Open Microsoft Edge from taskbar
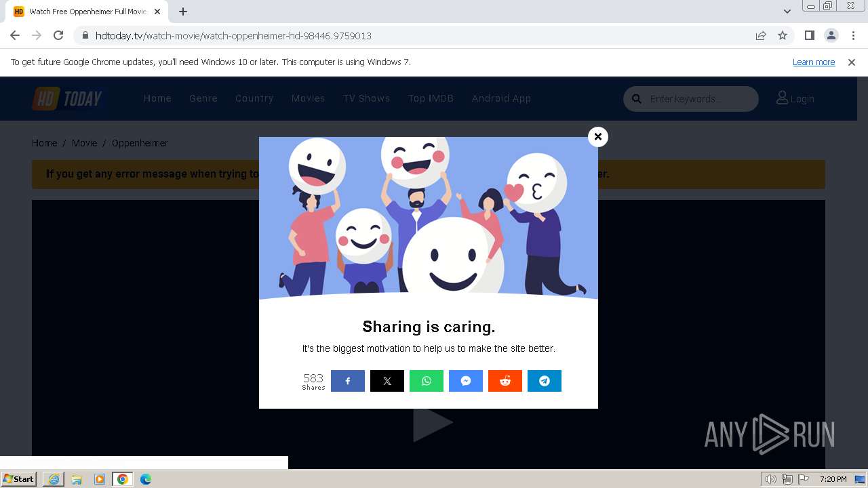 coord(146,479)
